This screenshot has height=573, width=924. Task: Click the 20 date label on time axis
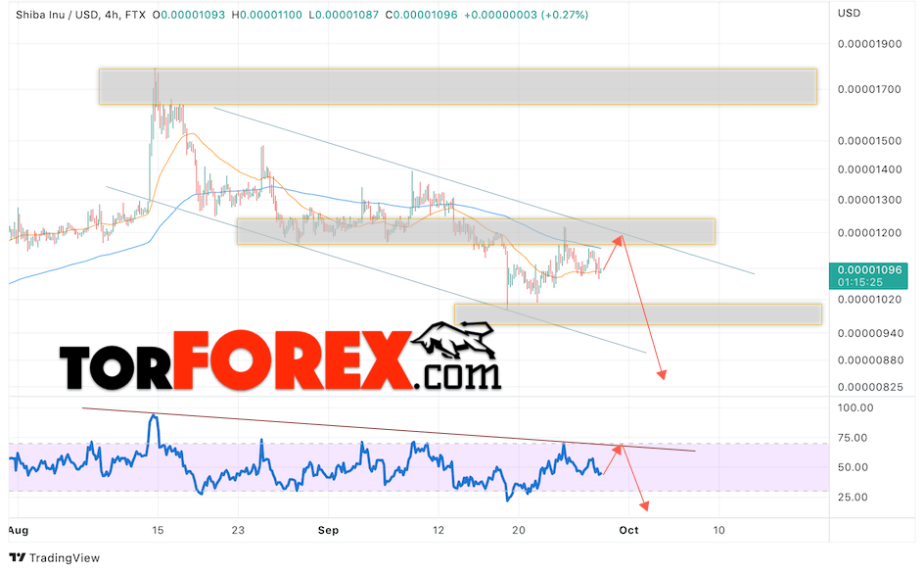point(519,531)
